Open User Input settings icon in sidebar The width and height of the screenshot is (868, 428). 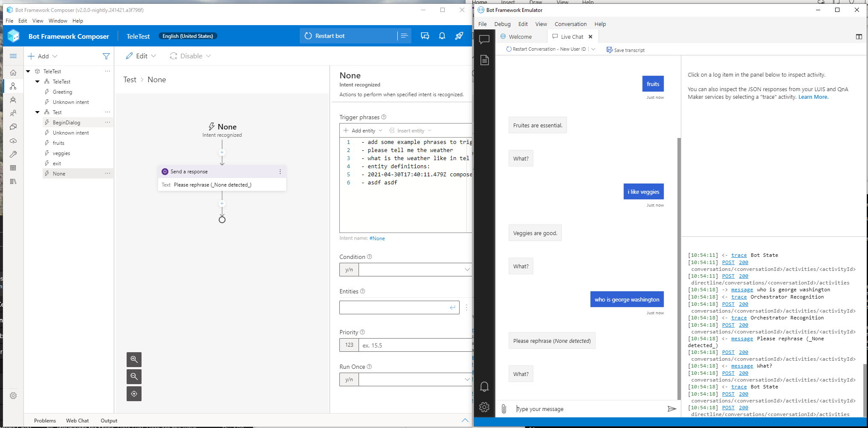click(x=13, y=113)
